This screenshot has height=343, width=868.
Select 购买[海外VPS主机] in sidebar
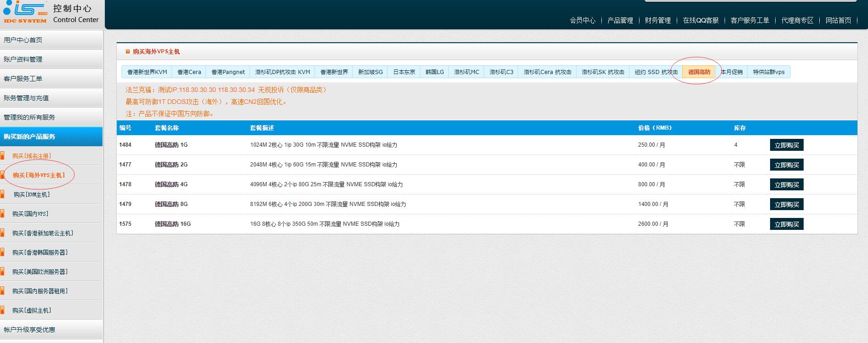pyautogui.click(x=39, y=175)
